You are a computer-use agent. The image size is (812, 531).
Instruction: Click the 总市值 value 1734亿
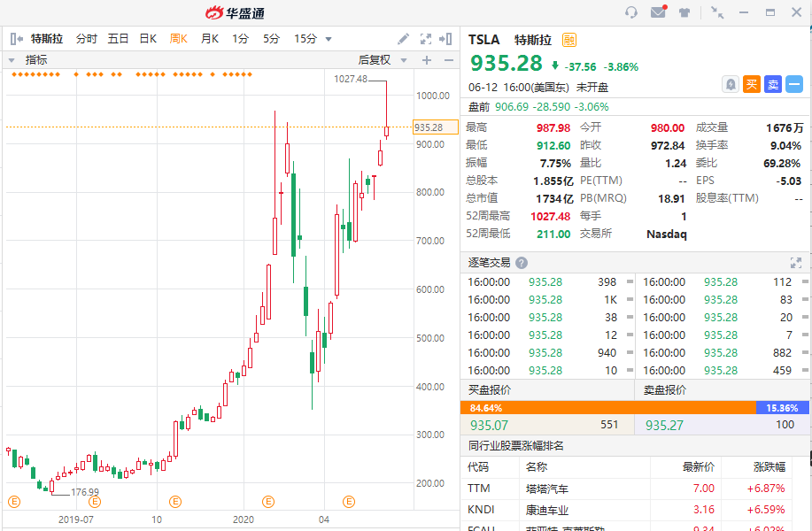click(x=554, y=199)
